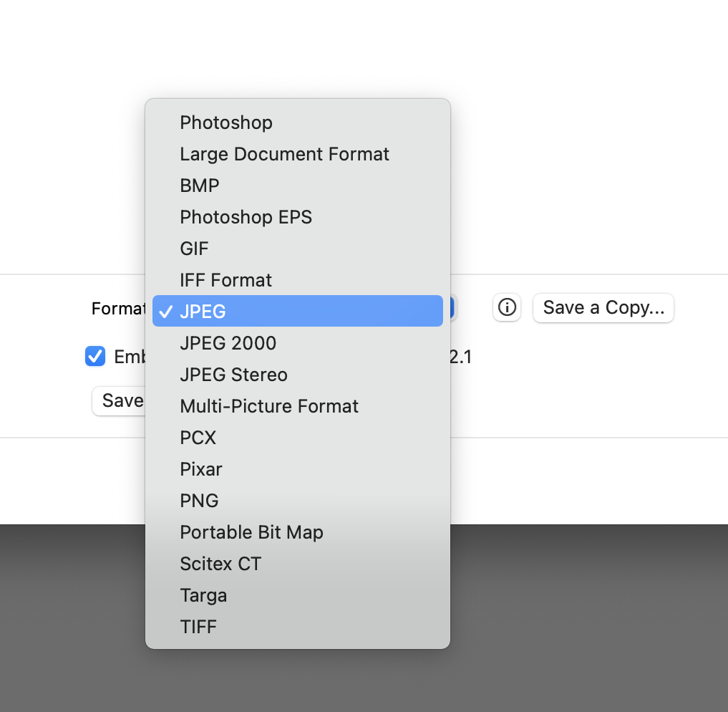The width and height of the screenshot is (728, 712).
Task: Pick JPEG 2000 format
Action: (228, 343)
